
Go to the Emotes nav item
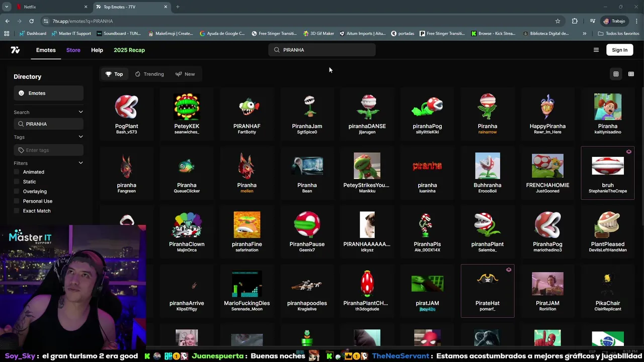coord(46,50)
